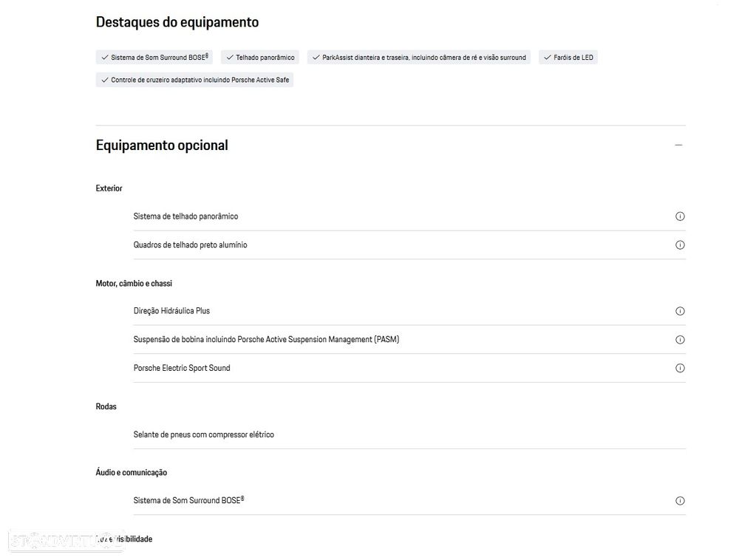Click info icon for BOSE Surround system row
This screenshot has height=560, width=739.
[680, 501]
